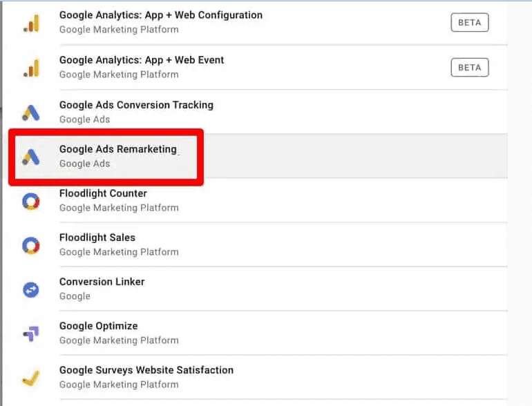Click the Google Ads Remarketing logo icon

click(31, 156)
